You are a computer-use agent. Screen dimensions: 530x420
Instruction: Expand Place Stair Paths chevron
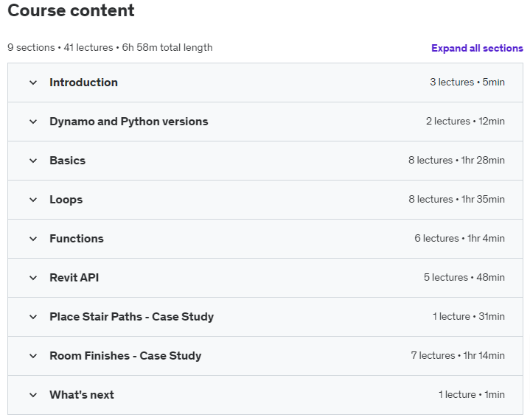coord(33,317)
